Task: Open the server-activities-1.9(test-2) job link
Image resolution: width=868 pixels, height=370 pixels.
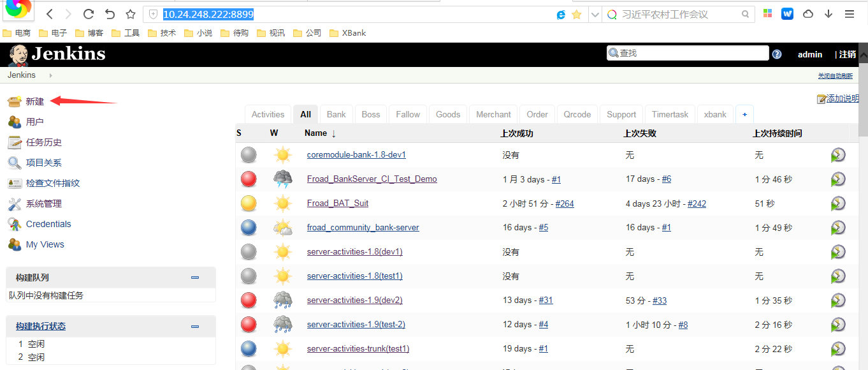Action: pos(356,325)
